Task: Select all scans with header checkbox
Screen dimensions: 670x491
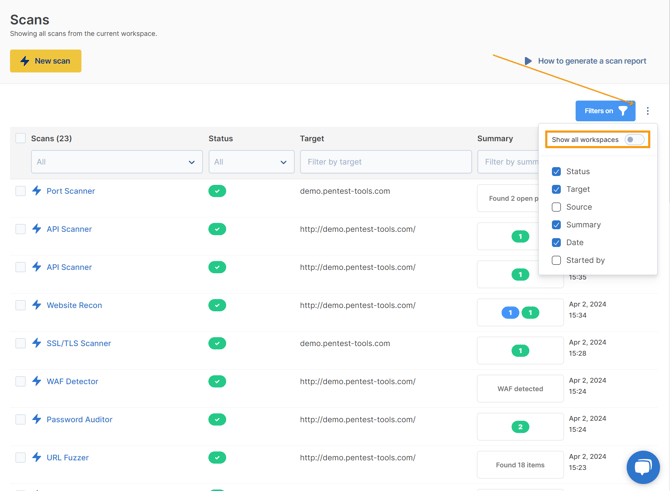Action: pyautogui.click(x=20, y=138)
